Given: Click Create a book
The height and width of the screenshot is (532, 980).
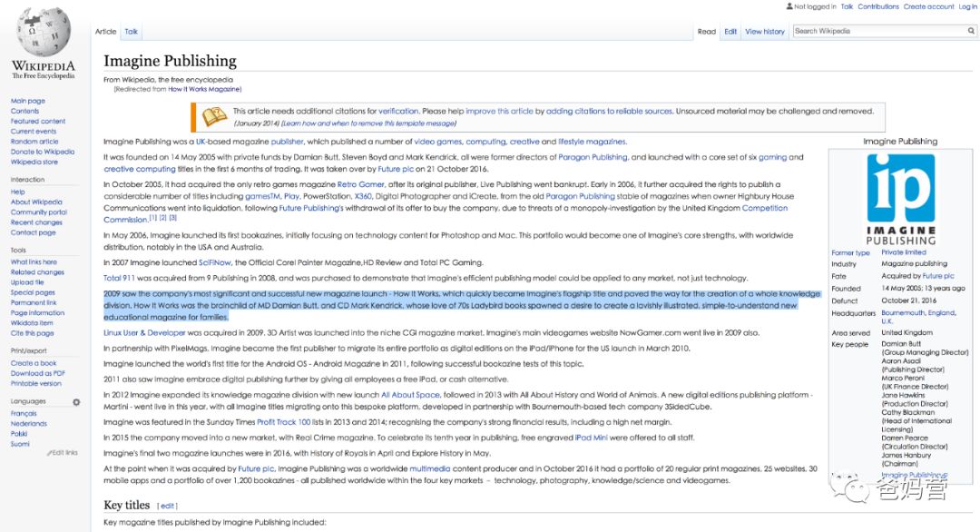Looking at the screenshot, I should tap(34, 362).
